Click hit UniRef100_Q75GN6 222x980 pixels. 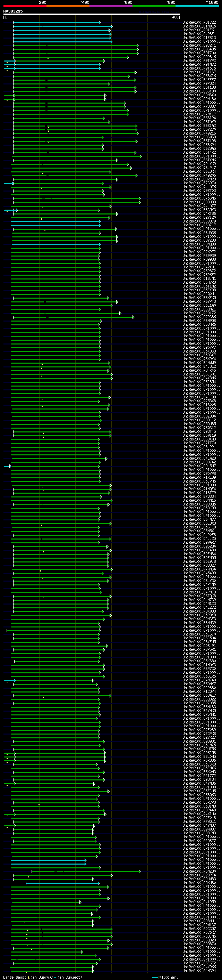[199, 198]
